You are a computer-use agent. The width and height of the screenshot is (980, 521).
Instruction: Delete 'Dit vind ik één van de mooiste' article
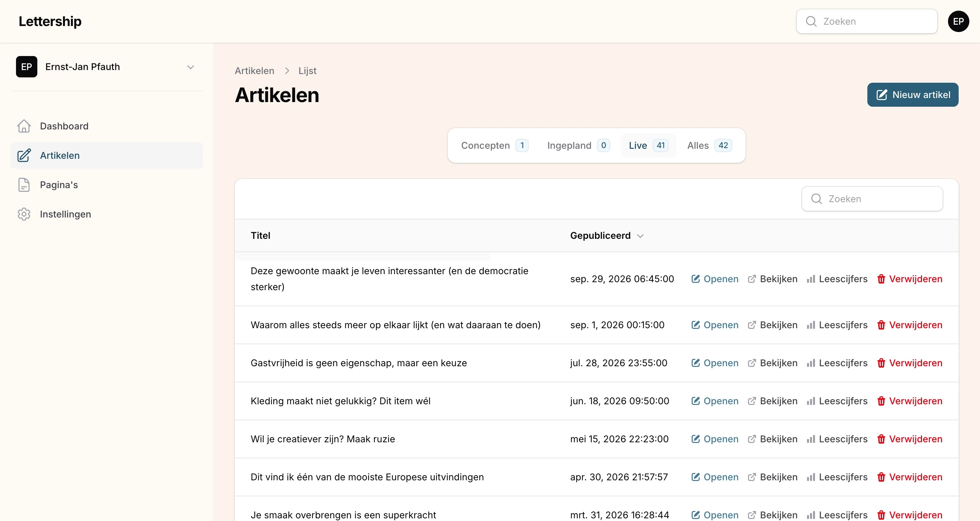[910, 477]
